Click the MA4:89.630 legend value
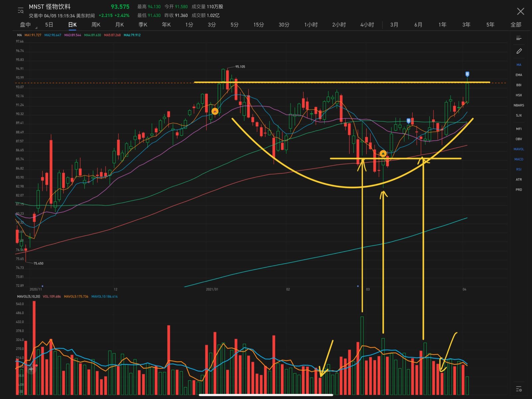532x399 pixels. point(92,35)
